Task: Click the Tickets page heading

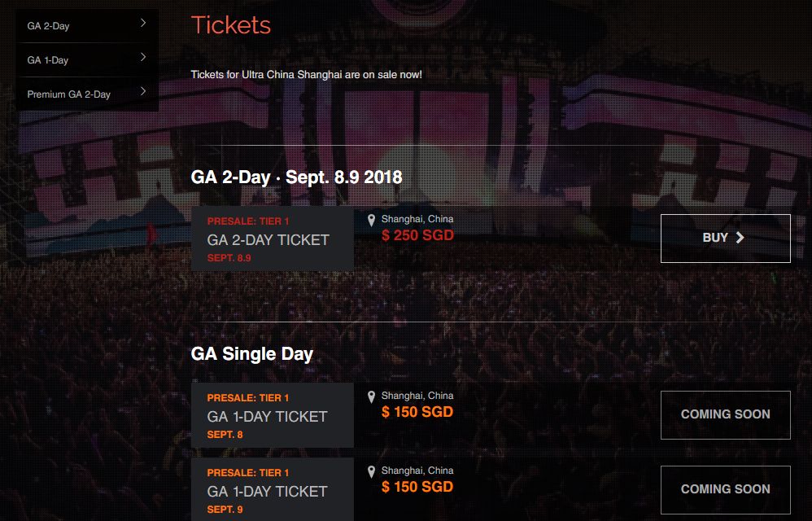Action: tap(231, 25)
